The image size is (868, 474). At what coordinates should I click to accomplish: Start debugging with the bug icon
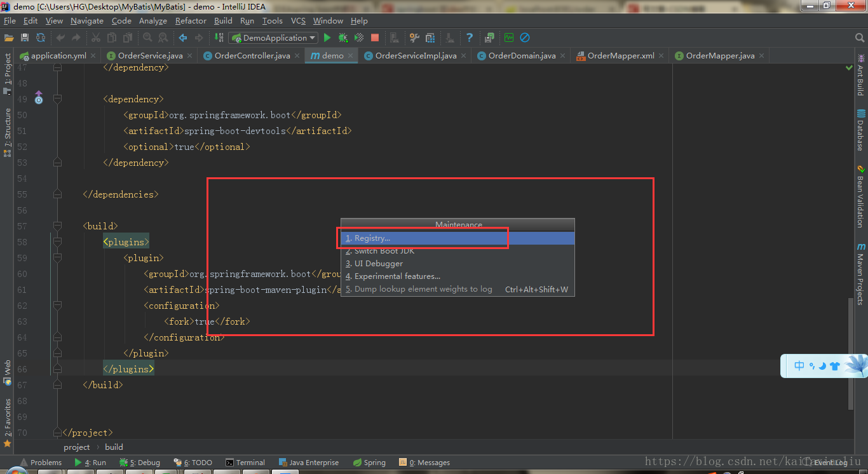click(343, 37)
